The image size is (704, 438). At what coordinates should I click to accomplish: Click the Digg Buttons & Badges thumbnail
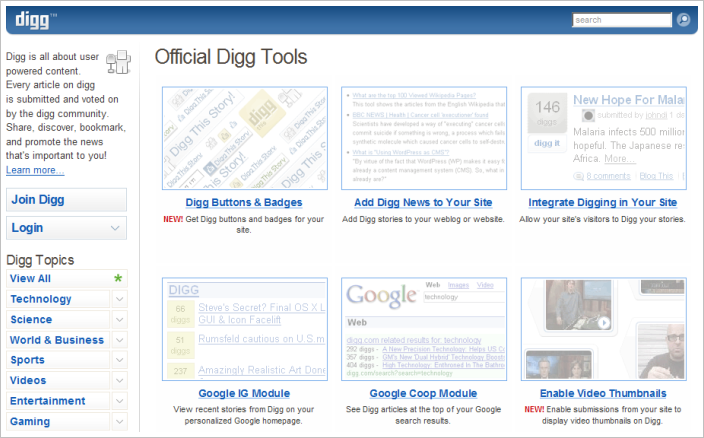point(245,138)
